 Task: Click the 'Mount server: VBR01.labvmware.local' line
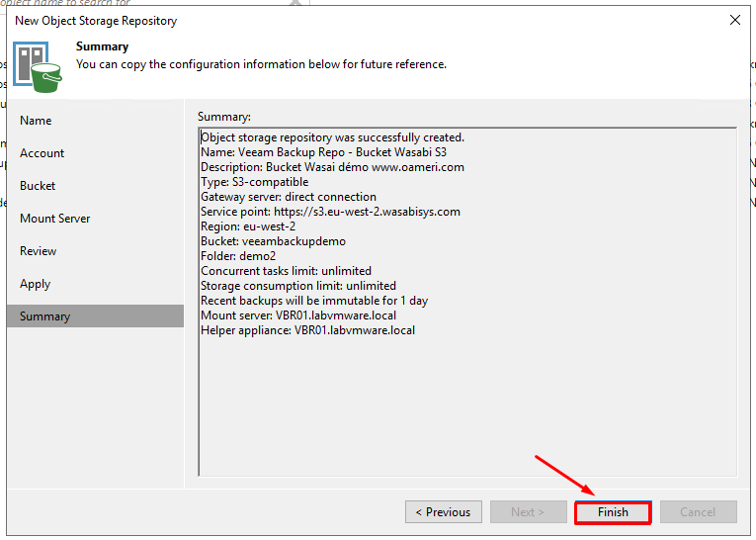pos(298,315)
